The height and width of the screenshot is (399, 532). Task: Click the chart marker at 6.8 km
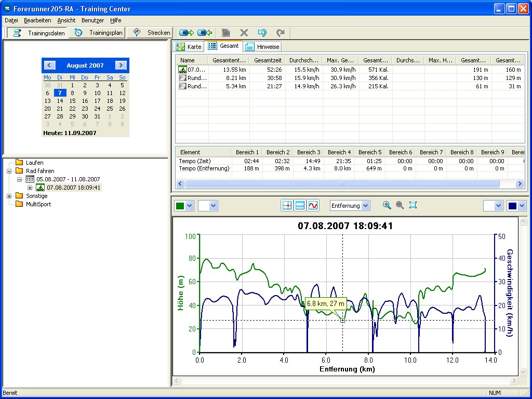tap(343, 320)
